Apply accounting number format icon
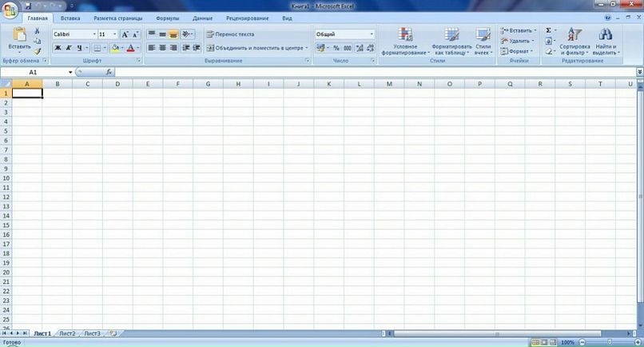This screenshot has width=644, height=347. click(x=320, y=48)
